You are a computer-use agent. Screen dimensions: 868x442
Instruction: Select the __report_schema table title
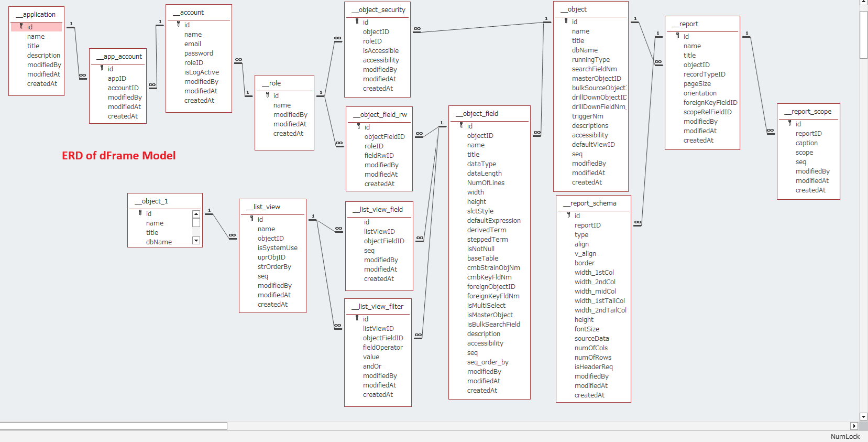(x=590, y=203)
